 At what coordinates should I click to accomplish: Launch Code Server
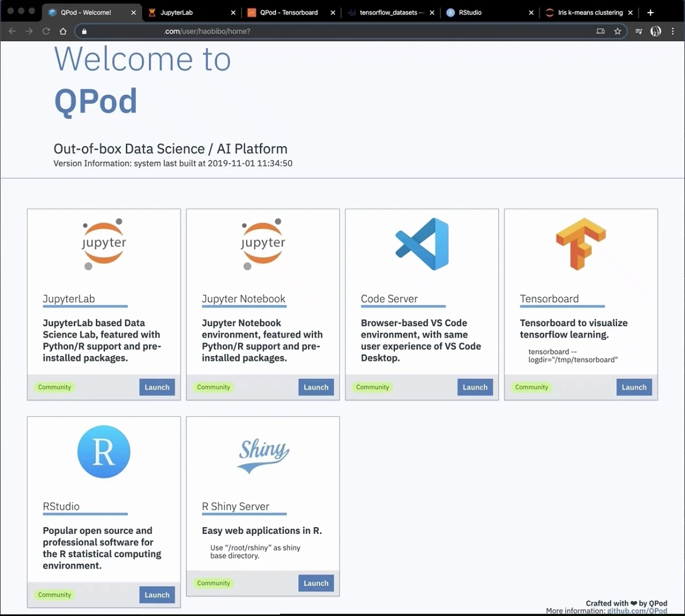pos(475,387)
